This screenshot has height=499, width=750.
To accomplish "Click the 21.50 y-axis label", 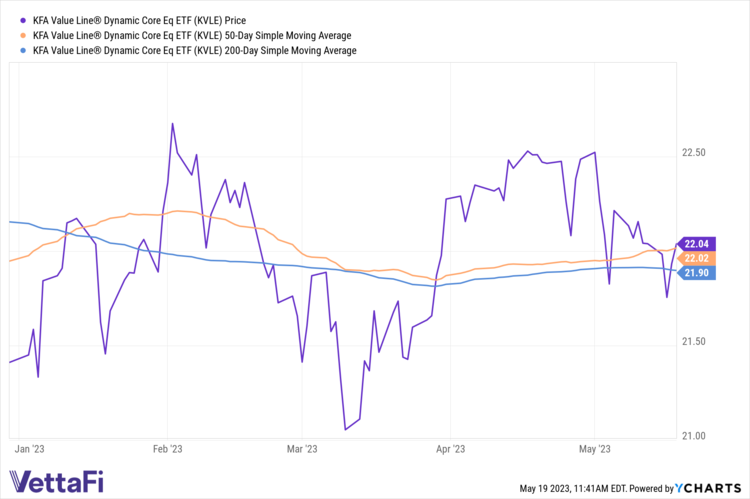I will [x=694, y=342].
